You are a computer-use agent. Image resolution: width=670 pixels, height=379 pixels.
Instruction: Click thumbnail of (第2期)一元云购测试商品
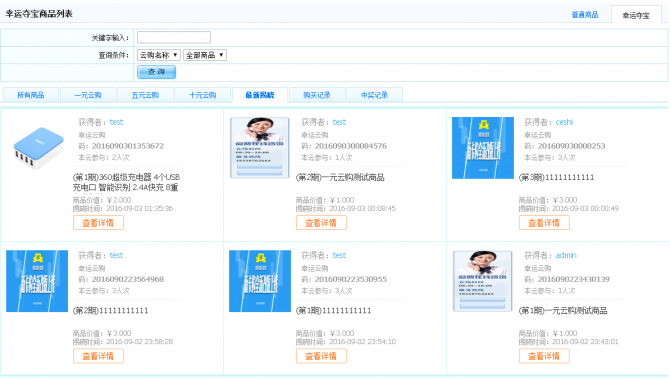[x=260, y=148]
